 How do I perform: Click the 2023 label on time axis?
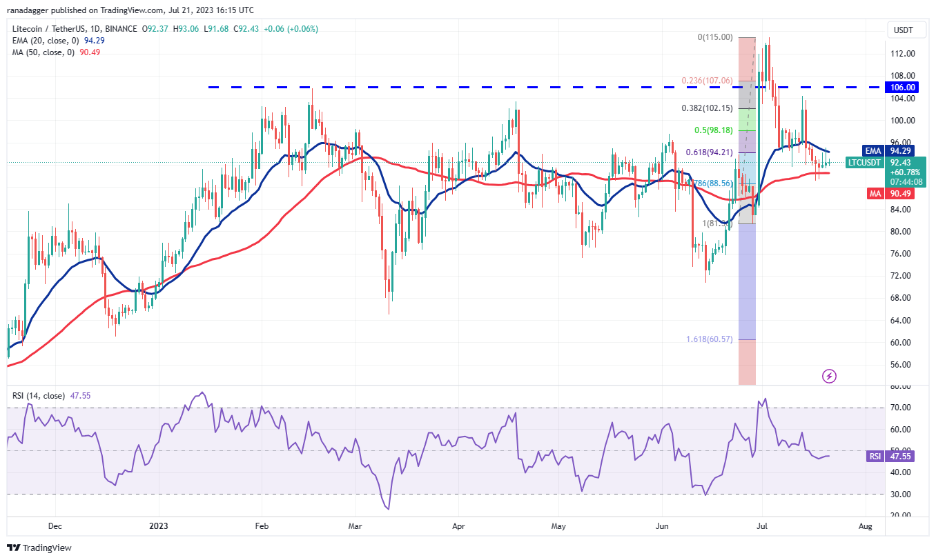tap(159, 526)
